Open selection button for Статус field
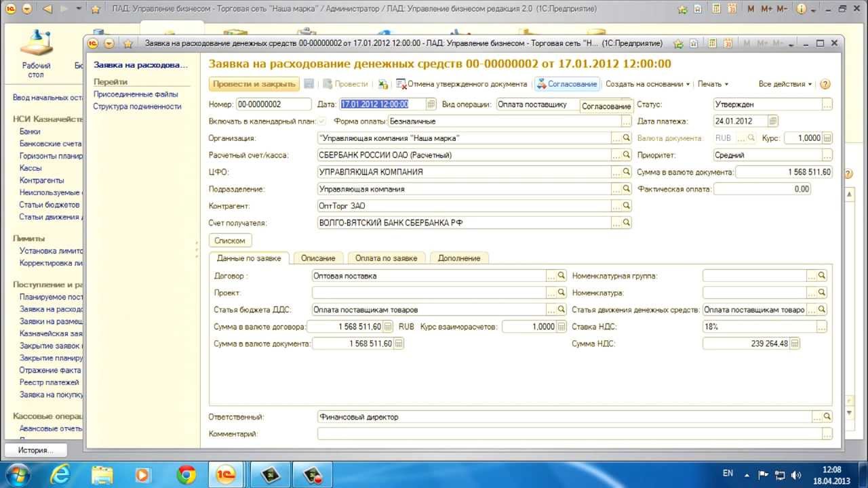Screen dimensions: 868x488 [x=827, y=105]
